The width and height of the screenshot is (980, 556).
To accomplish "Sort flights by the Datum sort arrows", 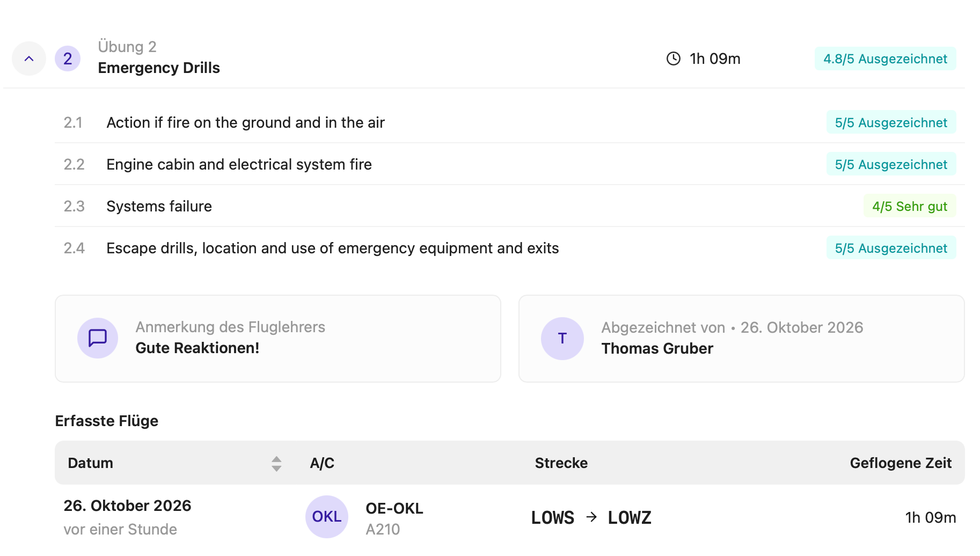I will point(276,463).
